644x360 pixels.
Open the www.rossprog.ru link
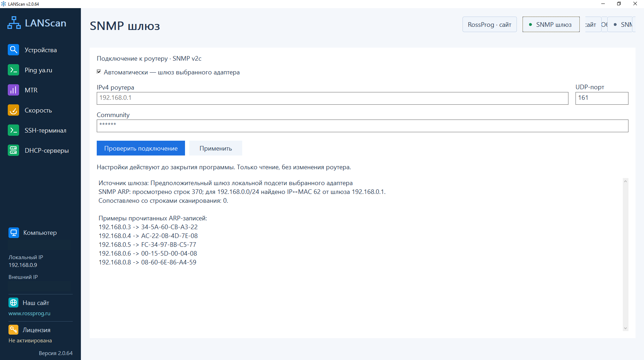click(x=29, y=313)
